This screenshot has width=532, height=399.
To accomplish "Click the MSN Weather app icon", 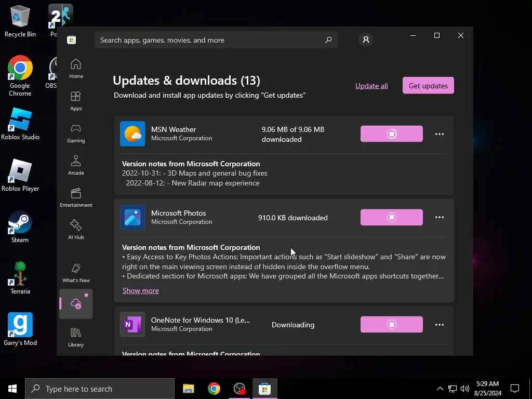I will point(132,134).
